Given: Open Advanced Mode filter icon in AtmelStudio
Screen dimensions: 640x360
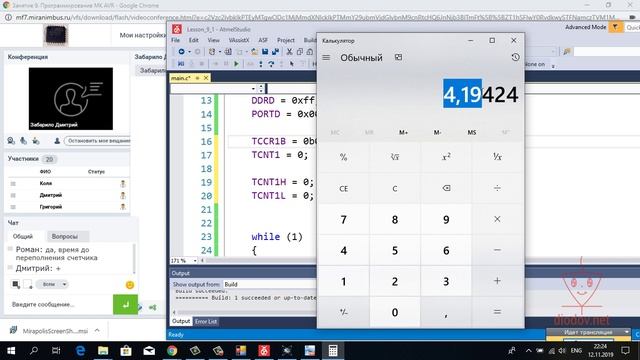Looking at the screenshot, I should (x=615, y=27).
